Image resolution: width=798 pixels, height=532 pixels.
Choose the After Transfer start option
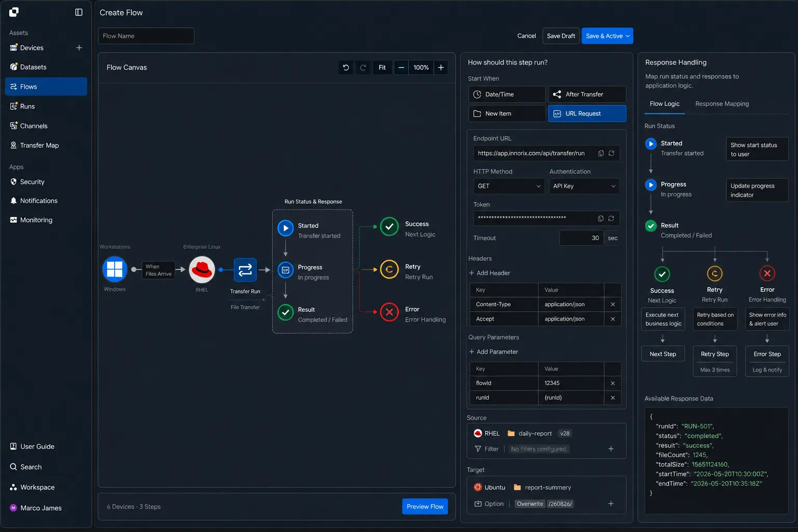(587, 94)
